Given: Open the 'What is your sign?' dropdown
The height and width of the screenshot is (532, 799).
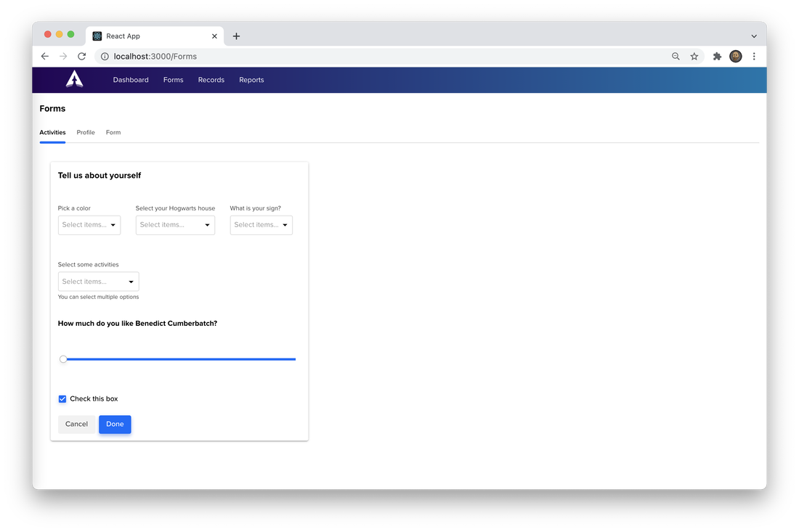Looking at the screenshot, I should 261,225.
